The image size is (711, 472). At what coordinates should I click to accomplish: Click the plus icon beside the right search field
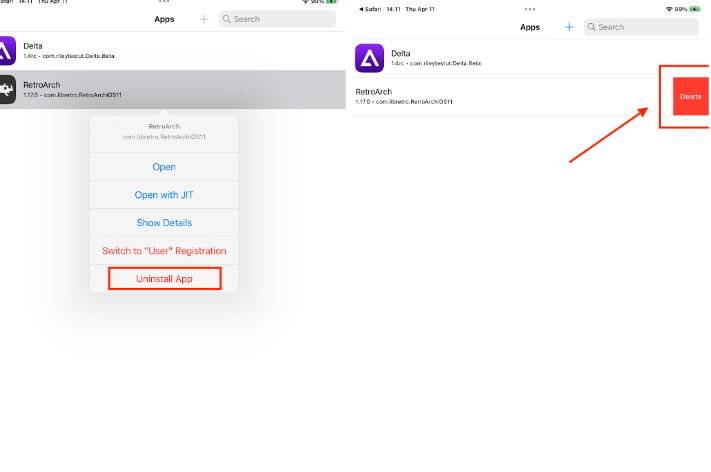pyautogui.click(x=569, y=27)
